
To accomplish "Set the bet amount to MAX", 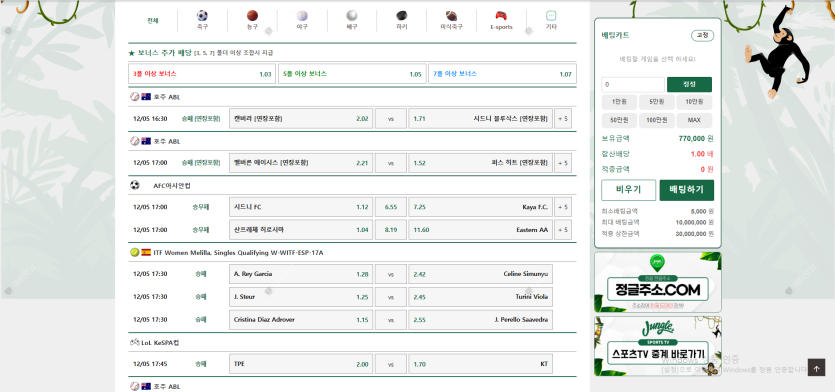I will pyautogui.click(x=694, y=120).
